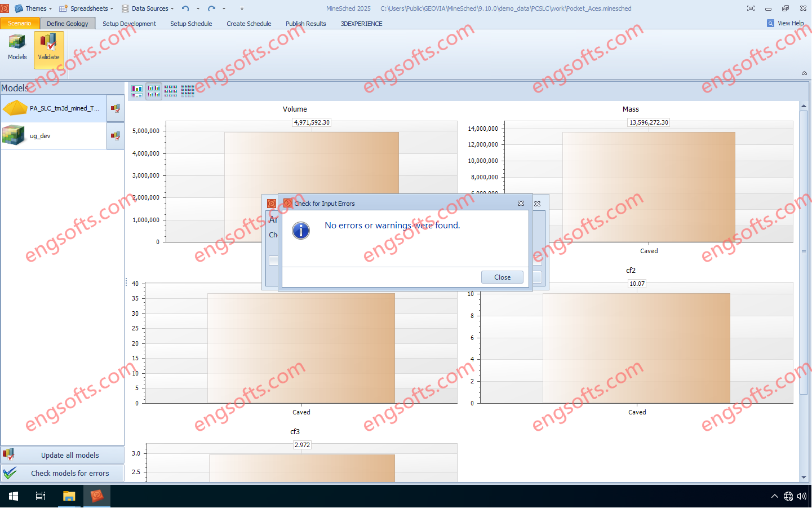Click the cf2 chart Caved bar
812x508 pixels.
(636, 348)
